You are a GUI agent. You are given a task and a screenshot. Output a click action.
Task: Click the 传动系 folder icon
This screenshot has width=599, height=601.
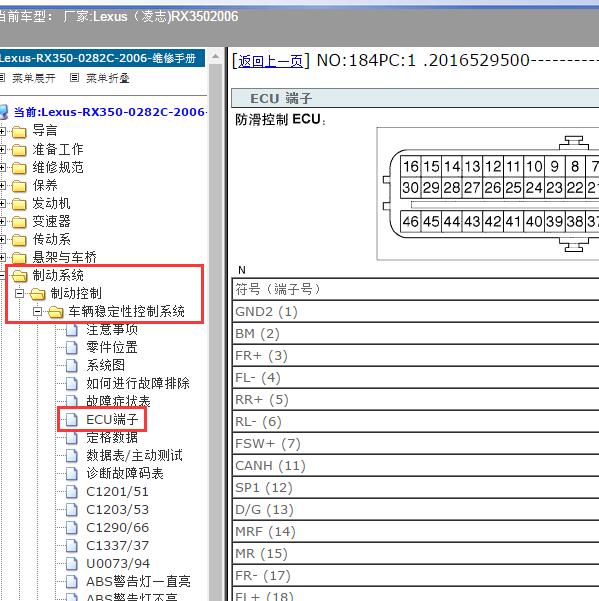click(19, 240)
